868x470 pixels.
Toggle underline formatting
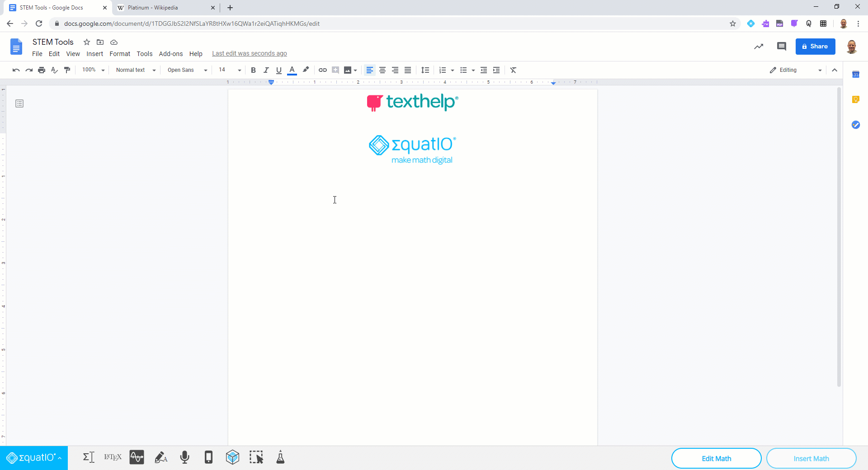pos(278,70)
